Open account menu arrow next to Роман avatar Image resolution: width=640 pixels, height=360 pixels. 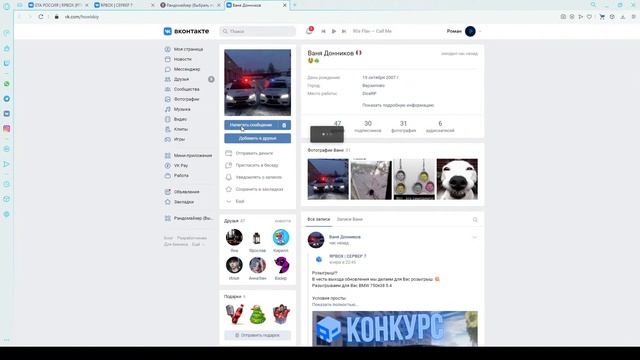[480, 31]
